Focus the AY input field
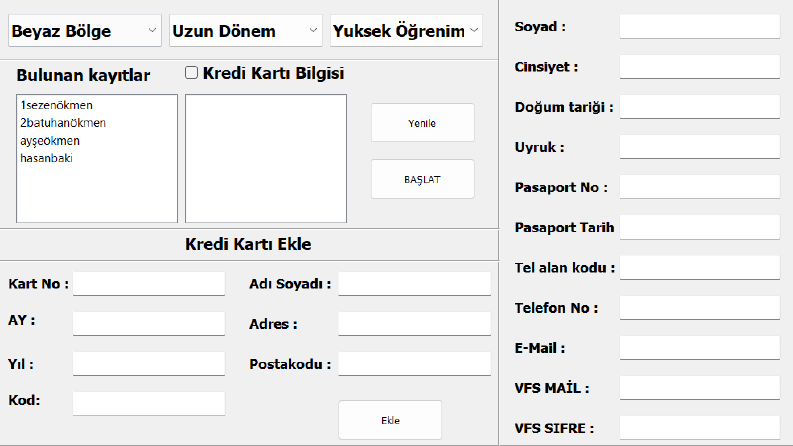The image size is (793, 446). [x=149, y=324]
